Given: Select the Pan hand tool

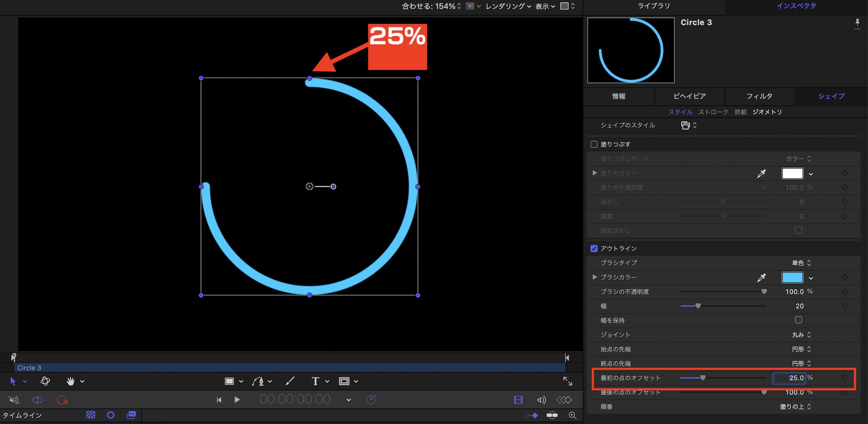Looking at the screenshot, I should click(x=70, y=381).
